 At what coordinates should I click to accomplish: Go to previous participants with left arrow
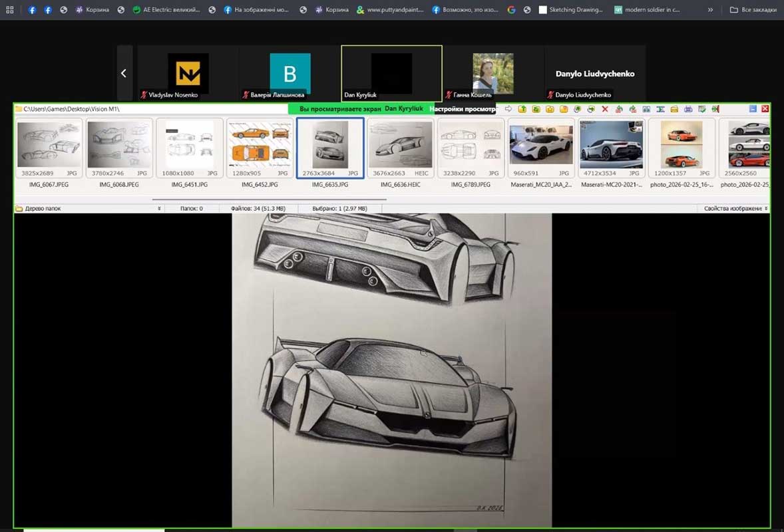[124, 74]
